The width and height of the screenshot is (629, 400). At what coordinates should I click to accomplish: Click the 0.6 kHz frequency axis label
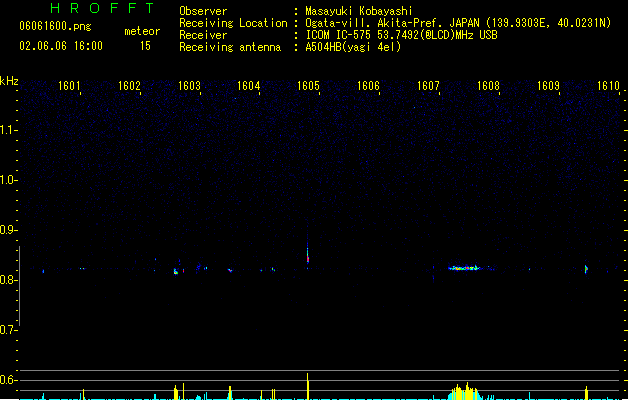pos(8,380)
